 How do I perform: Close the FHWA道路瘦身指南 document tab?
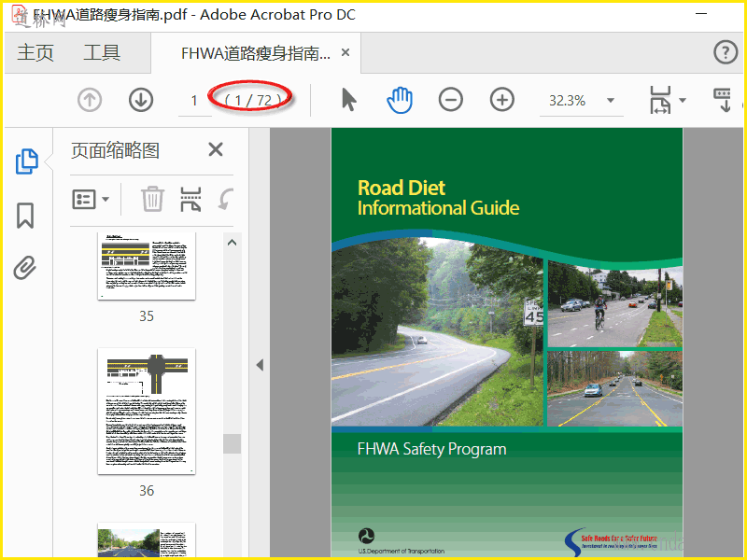tap(345, 52)
